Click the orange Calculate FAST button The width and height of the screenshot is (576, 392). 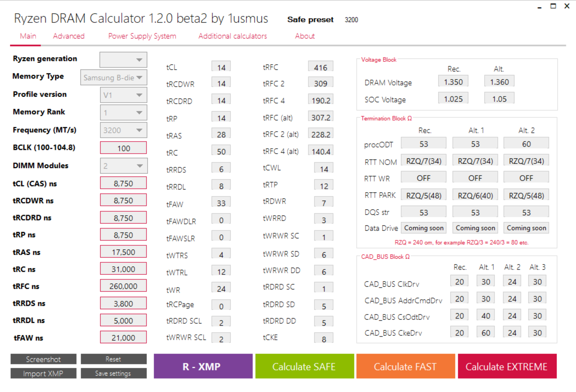(x=405, y=366)
